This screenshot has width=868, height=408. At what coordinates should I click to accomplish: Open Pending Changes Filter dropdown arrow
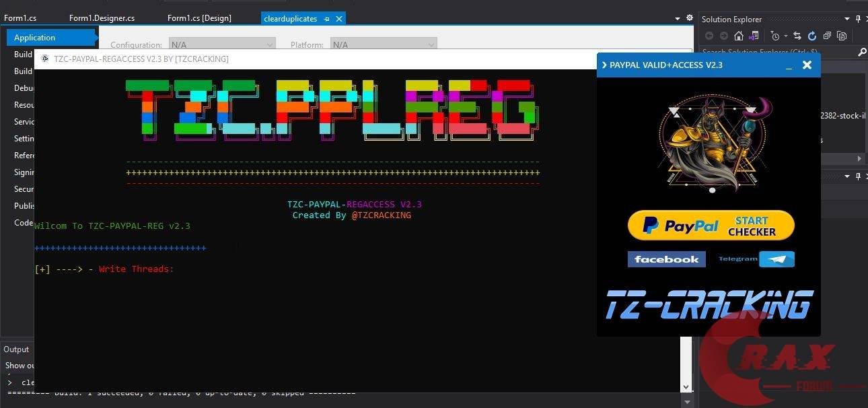pyautogui.click(x=785, y=36)
